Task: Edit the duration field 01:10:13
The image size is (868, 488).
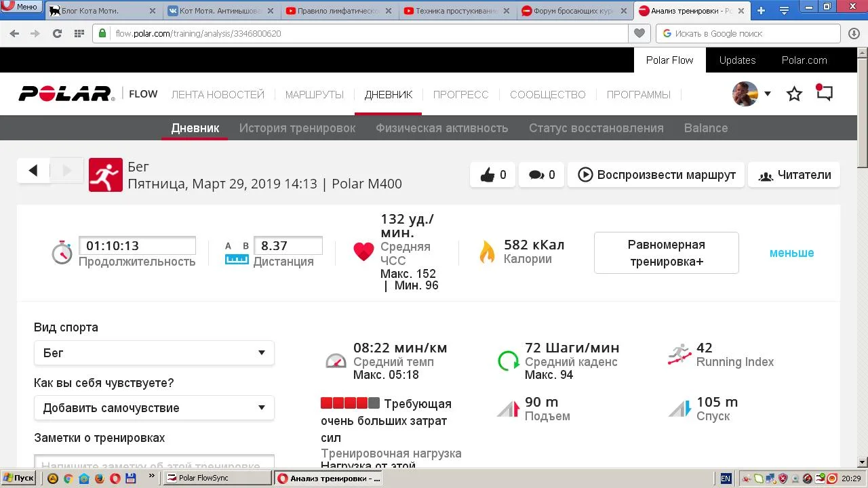Action: point(137,245)
